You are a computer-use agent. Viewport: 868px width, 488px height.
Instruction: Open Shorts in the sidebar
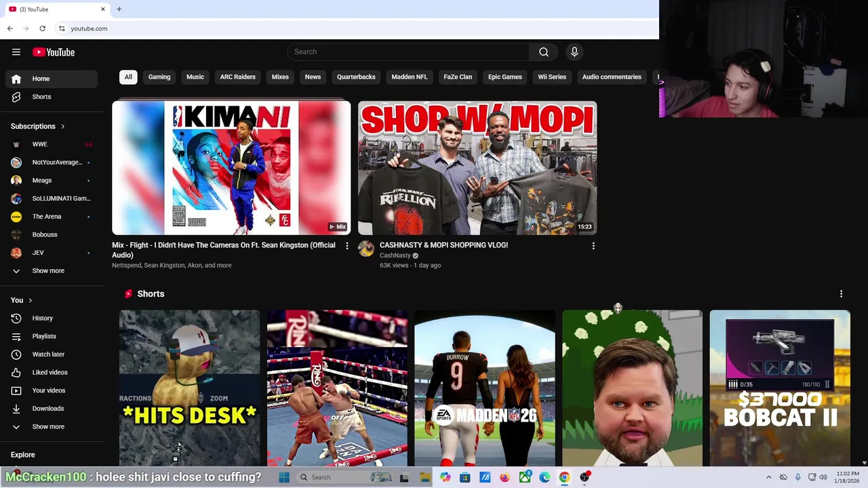(x=52, y=97)
